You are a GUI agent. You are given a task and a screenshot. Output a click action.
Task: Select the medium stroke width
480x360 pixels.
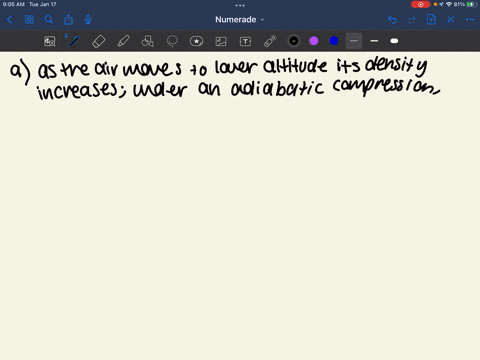pos(374,41)
